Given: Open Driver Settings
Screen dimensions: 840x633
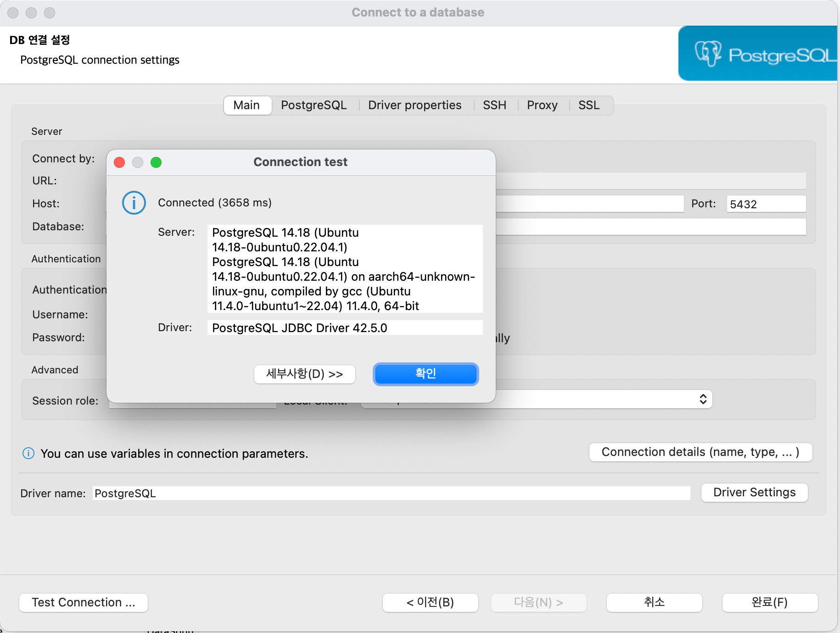Looking at the screenshot, I should tap(754, 493).
